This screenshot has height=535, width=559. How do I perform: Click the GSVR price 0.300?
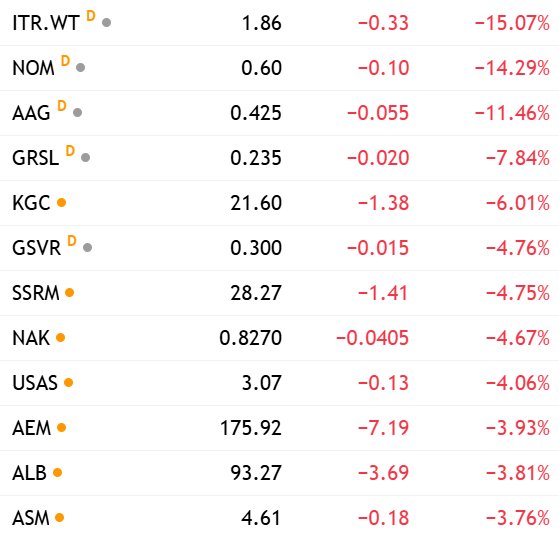coord(256,248)
